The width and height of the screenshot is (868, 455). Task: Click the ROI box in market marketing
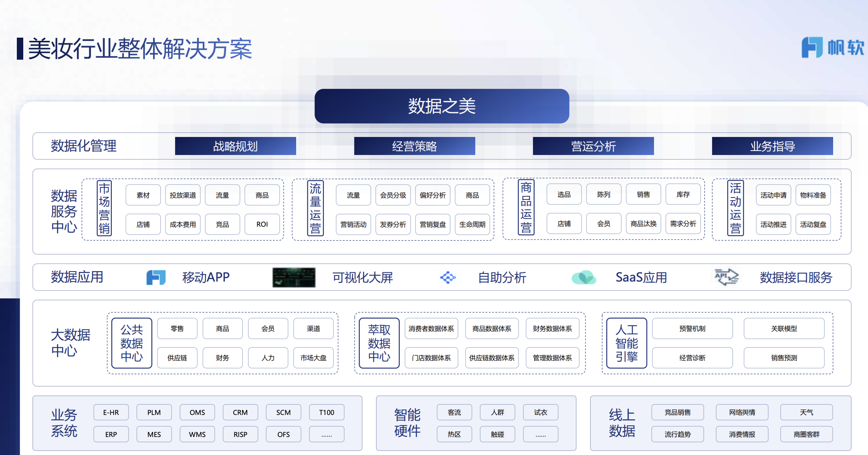click(x=262, y=224)
